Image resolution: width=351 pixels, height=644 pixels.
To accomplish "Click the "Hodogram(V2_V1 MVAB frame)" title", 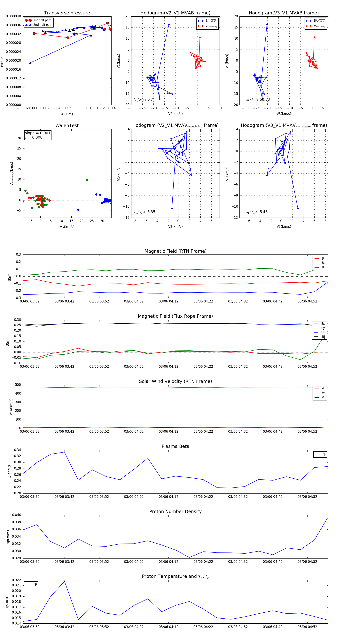I will tap(175, 13).
